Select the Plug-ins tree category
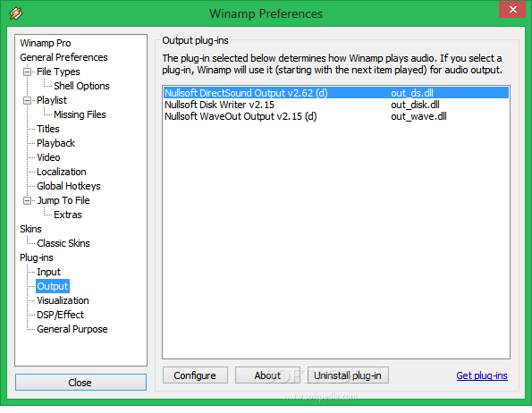This screenshot has height=413, width=532. click(x=37, y=257)
